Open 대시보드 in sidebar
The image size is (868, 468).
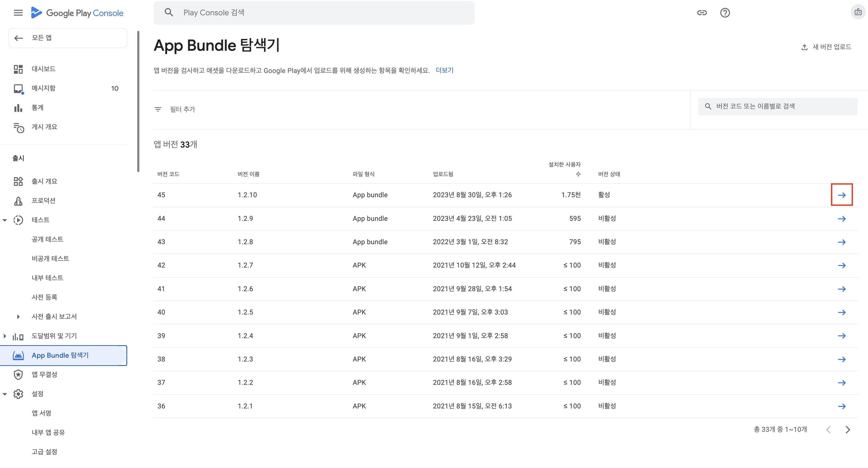click(44, 69)
